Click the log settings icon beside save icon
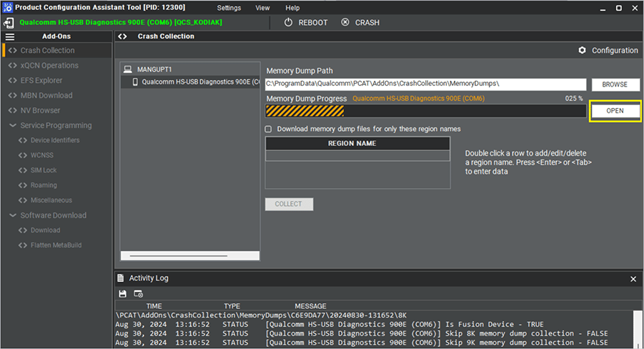Viewport: 644px width, 349px height. pos(139,293)
